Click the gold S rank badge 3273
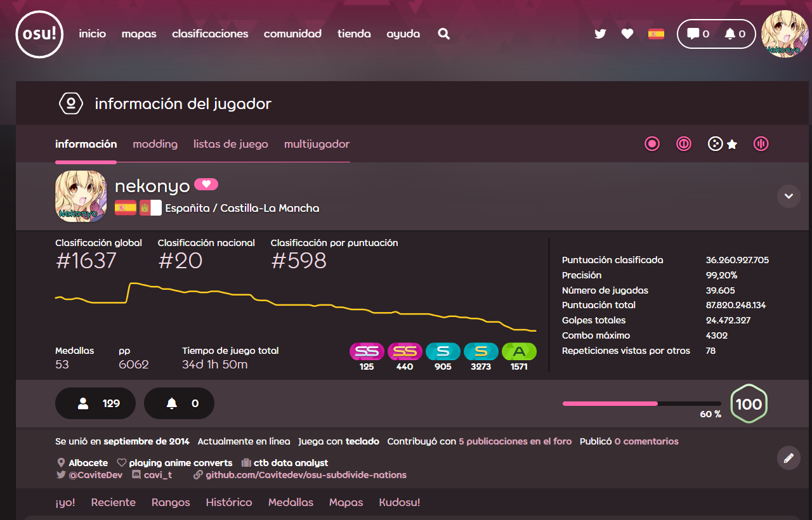 point(481,351)
